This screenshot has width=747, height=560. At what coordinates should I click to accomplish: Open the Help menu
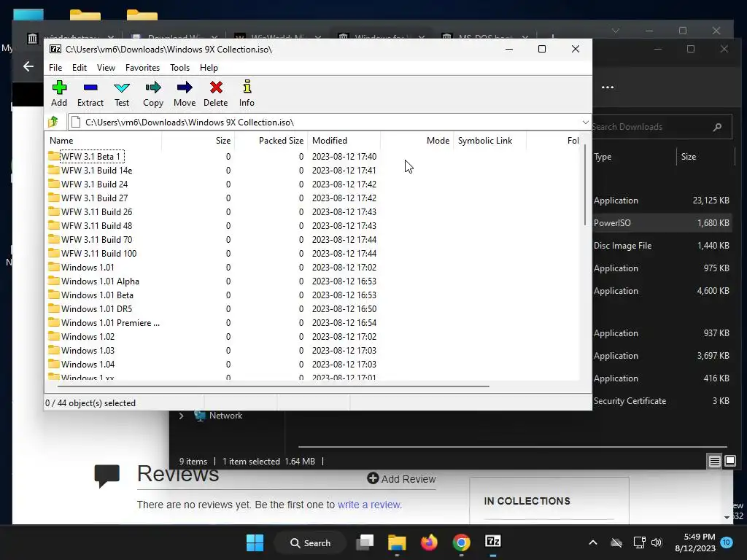tap(209, 68)
